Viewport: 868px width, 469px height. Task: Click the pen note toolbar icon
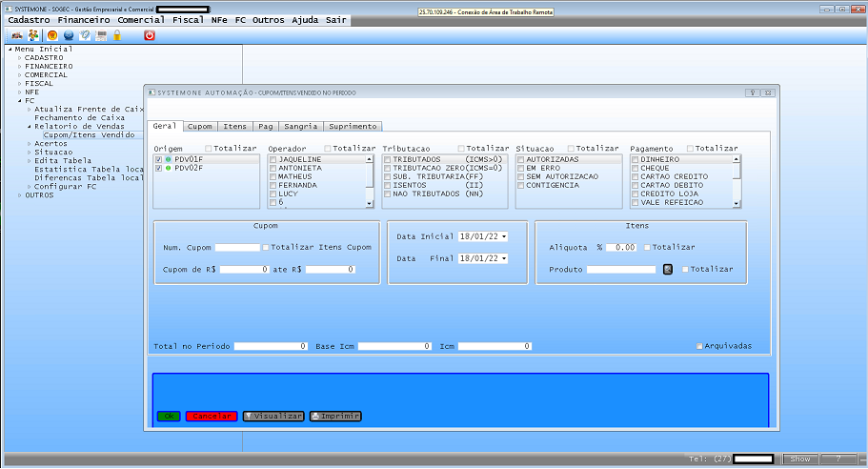pyautogui.click(x=85, y=35)
